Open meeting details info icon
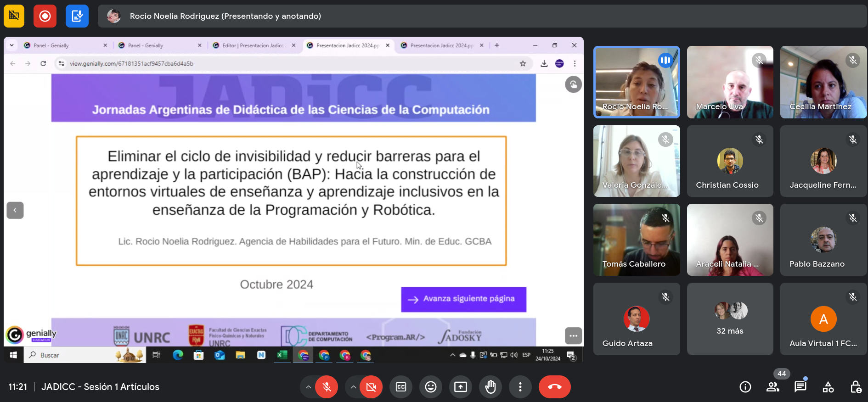 [x=745, y=387]
